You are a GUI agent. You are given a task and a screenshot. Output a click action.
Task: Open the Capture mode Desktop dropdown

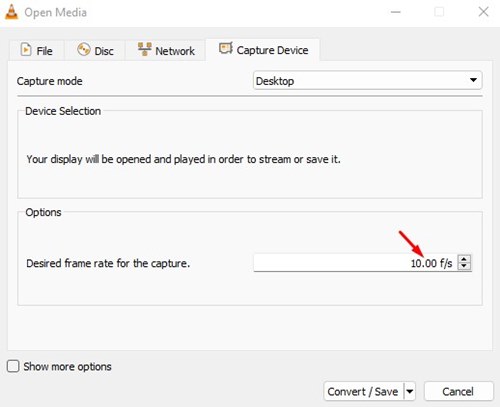(368, 80)
